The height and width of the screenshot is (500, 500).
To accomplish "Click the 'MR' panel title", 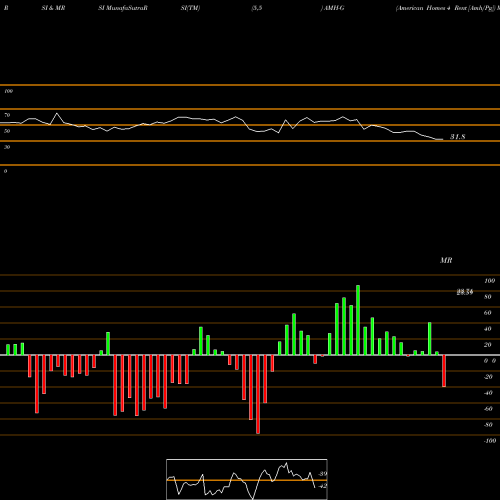I will tap(446, 260).
